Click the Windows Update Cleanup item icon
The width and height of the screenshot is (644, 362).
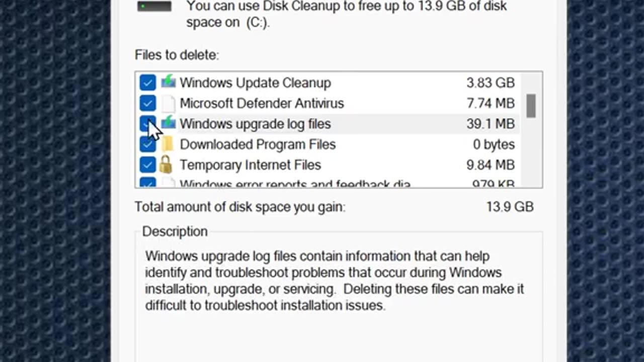tap(168, 82)
